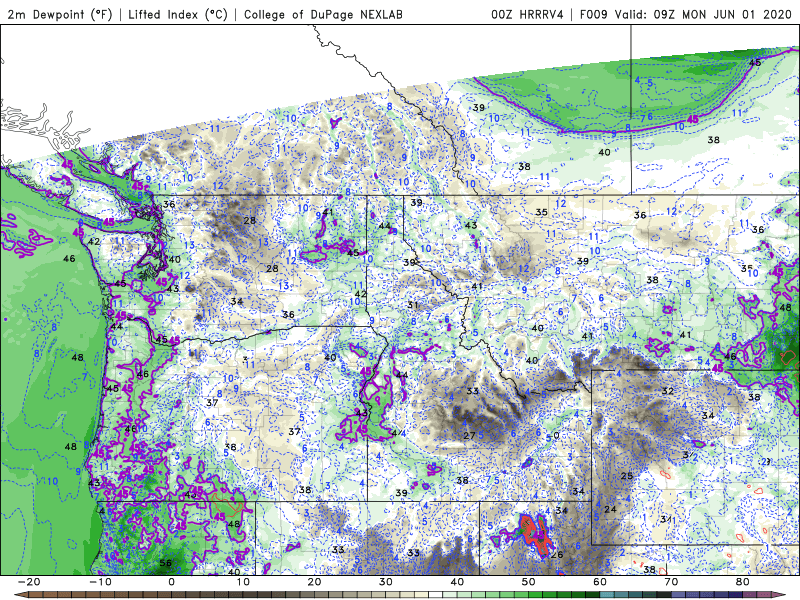Click the '10' colorbar scale label
800x600 pixels.
(x=243, y=582)
